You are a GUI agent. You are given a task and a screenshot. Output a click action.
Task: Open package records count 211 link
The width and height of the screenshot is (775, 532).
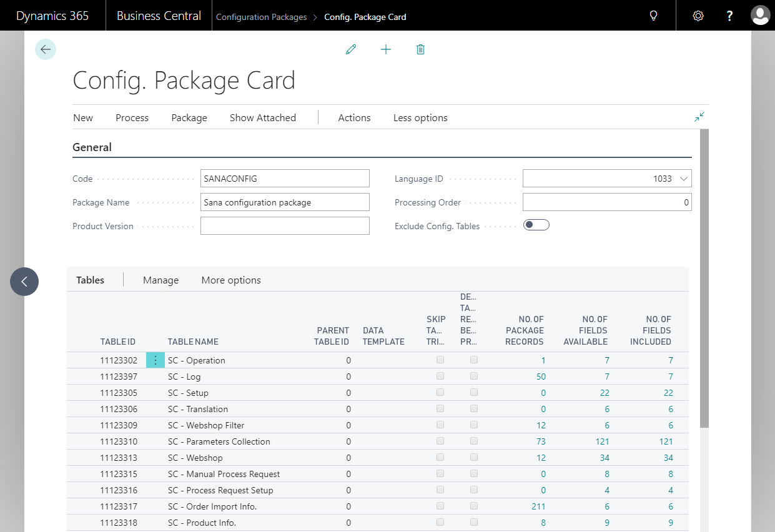click(538, 506)
